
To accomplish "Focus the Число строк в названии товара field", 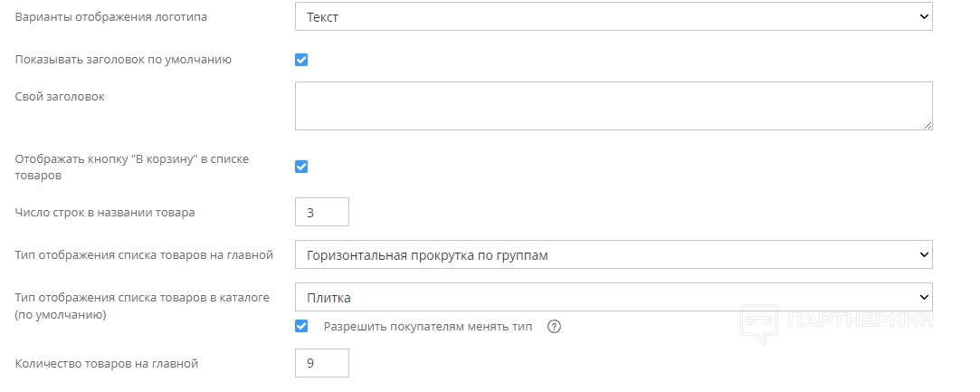I will click(322, 213).
